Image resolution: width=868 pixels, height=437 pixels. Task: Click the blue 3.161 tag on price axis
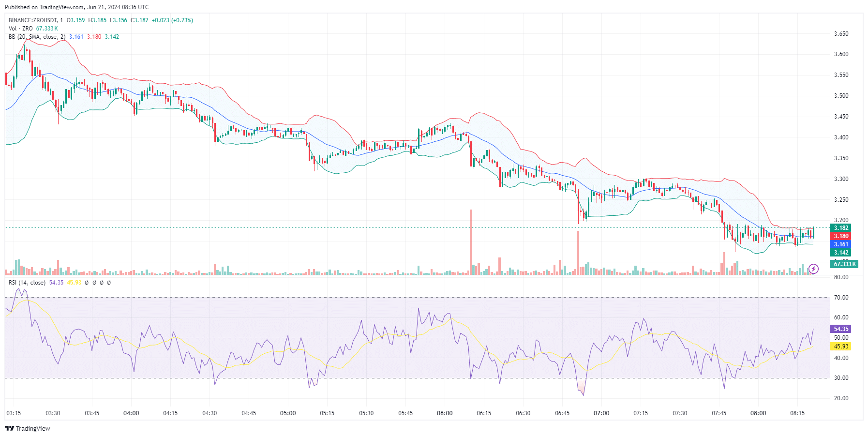[841, 244]
